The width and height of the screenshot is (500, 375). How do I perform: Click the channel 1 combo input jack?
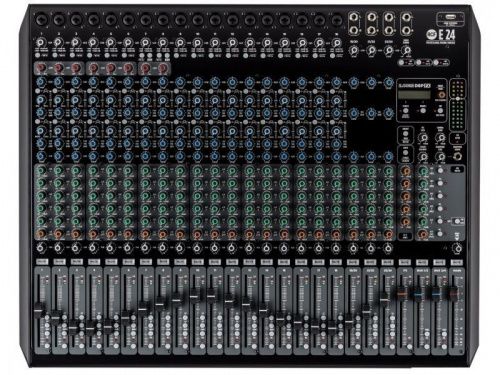click(x=41, y=20)
